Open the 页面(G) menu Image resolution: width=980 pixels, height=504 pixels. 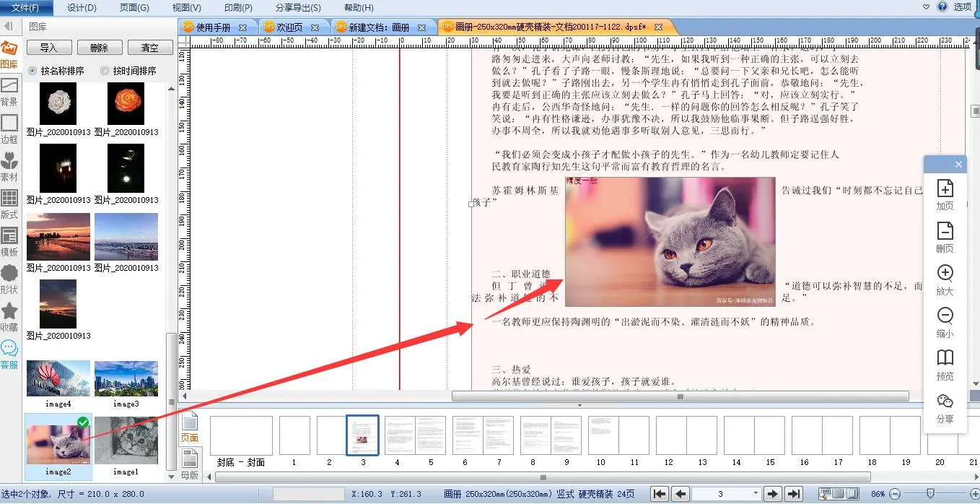(x=134, y=7)
